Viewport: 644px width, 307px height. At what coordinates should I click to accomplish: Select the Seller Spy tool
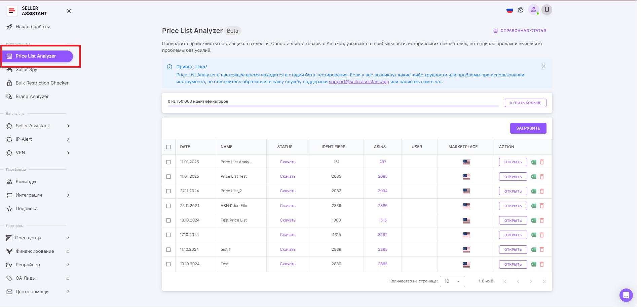[x=26, y=69]
